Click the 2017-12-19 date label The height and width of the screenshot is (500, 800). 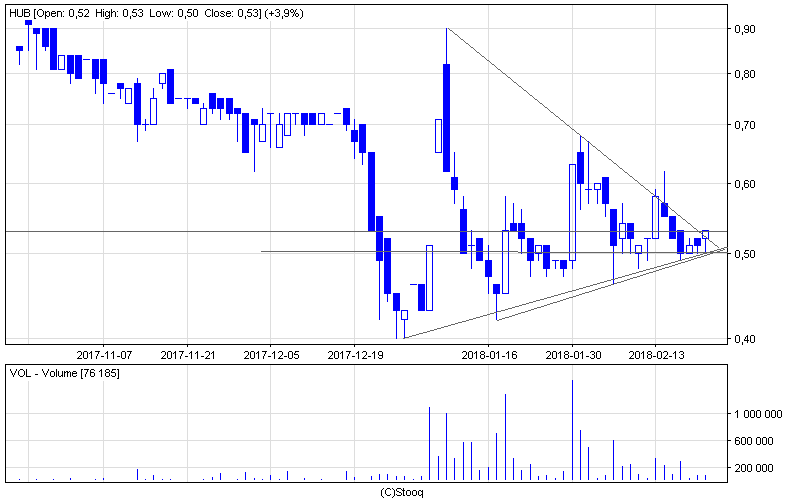pos(355,355)
